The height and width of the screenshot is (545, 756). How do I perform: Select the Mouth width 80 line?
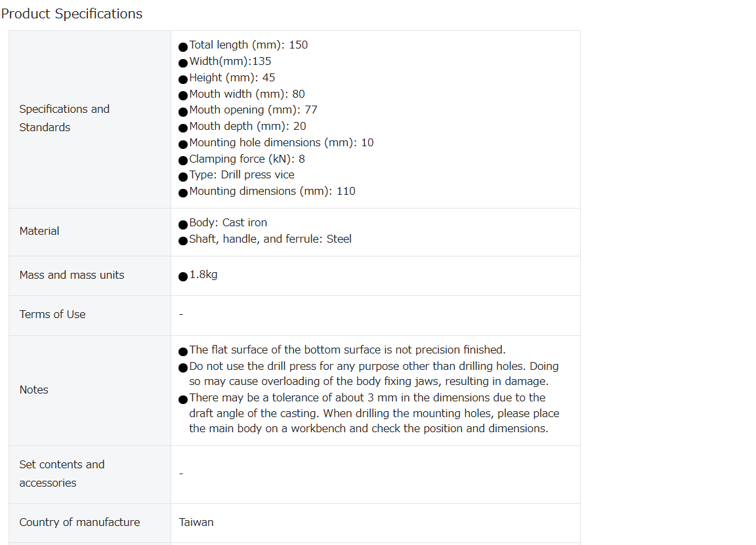point(247,94)
